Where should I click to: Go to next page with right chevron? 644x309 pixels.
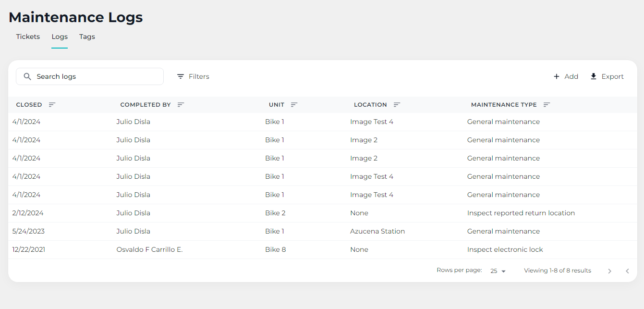click(x=609, y=271)
